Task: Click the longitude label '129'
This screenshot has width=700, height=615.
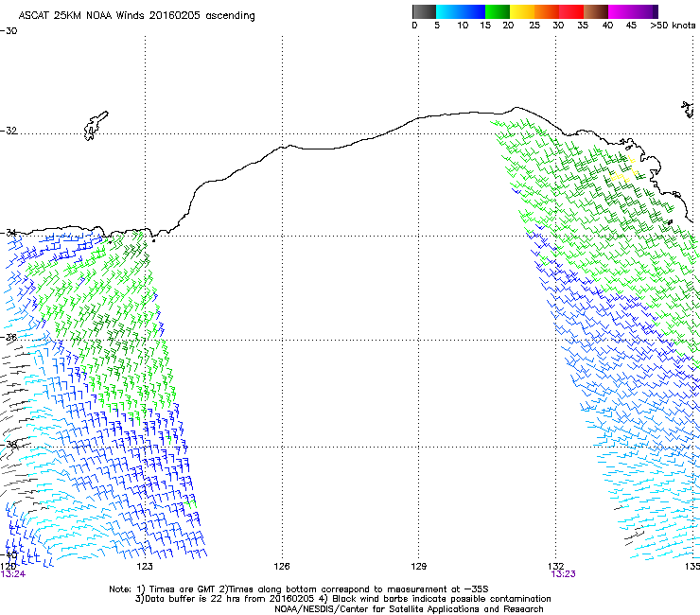Action: 418,567
